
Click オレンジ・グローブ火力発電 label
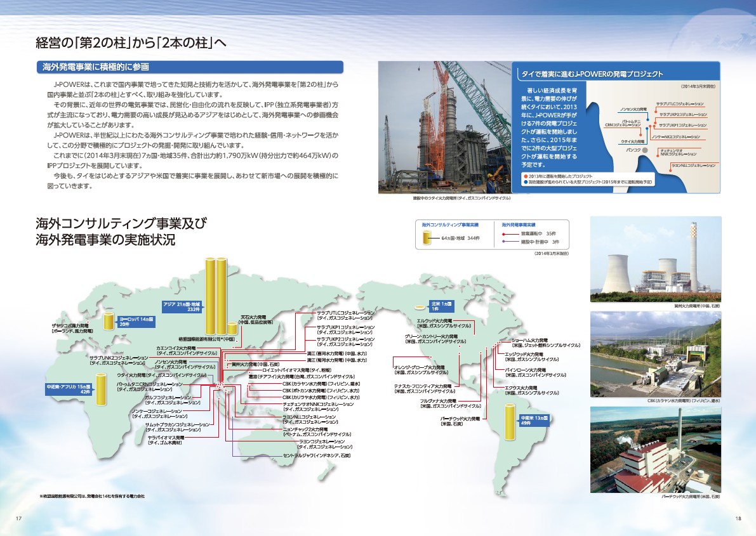(x=421, y=370)
